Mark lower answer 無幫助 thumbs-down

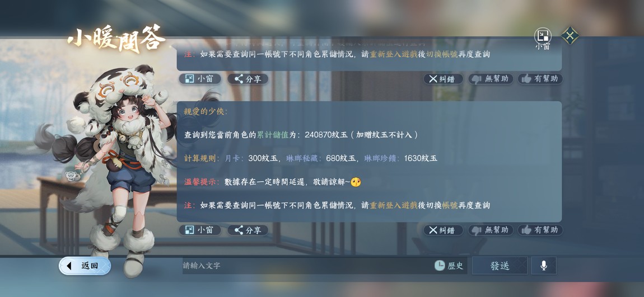pyautogui.click(x=491, y=230)
